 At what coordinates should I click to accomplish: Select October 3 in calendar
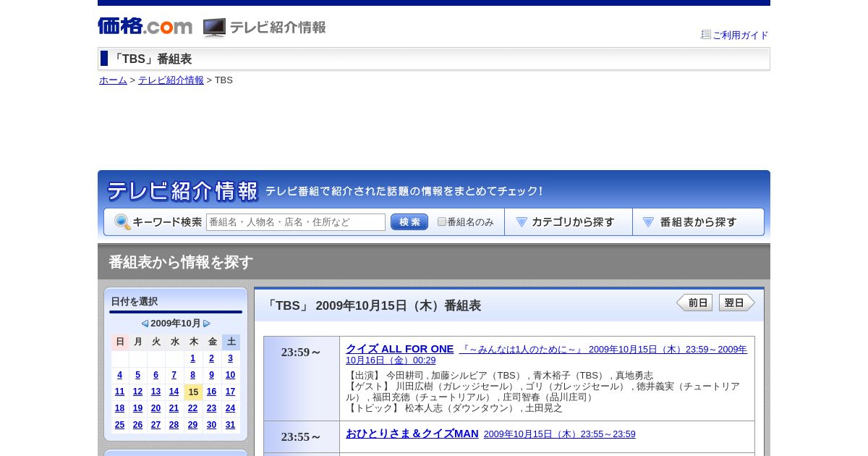[x=230, y=358]
